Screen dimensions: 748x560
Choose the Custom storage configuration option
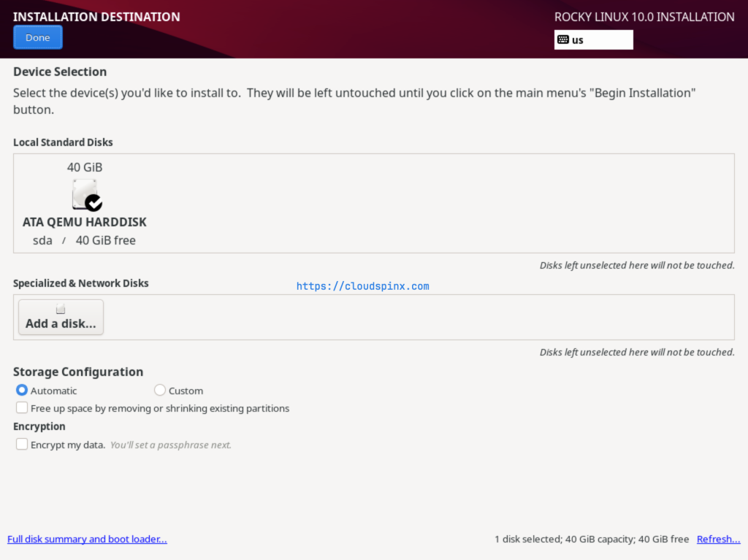(x=160, y=391)
